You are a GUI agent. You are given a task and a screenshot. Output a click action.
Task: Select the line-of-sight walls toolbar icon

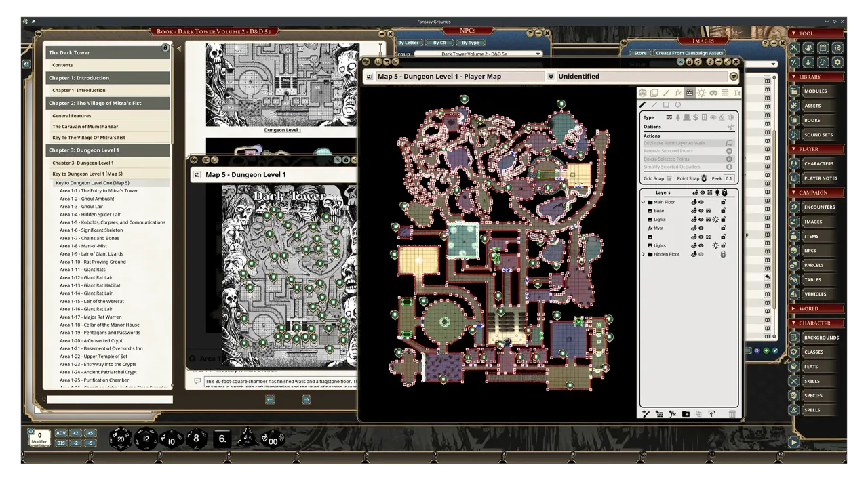(x=690, y=93)
